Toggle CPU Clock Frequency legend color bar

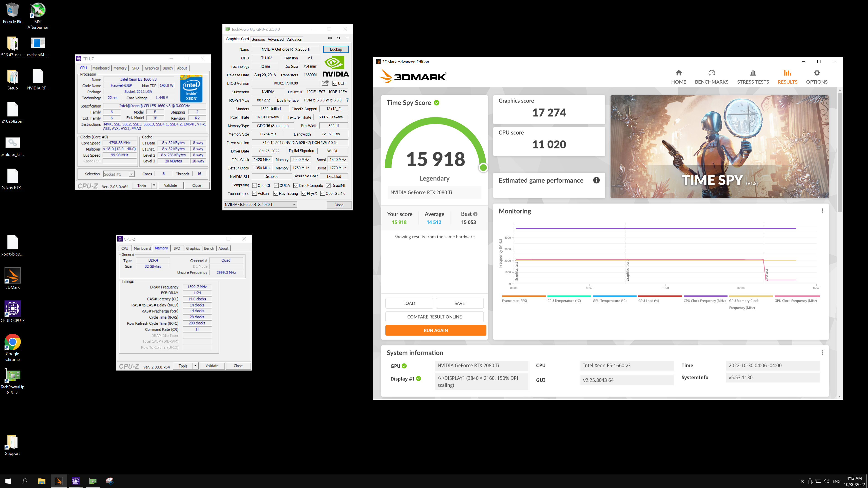point(705,296)
